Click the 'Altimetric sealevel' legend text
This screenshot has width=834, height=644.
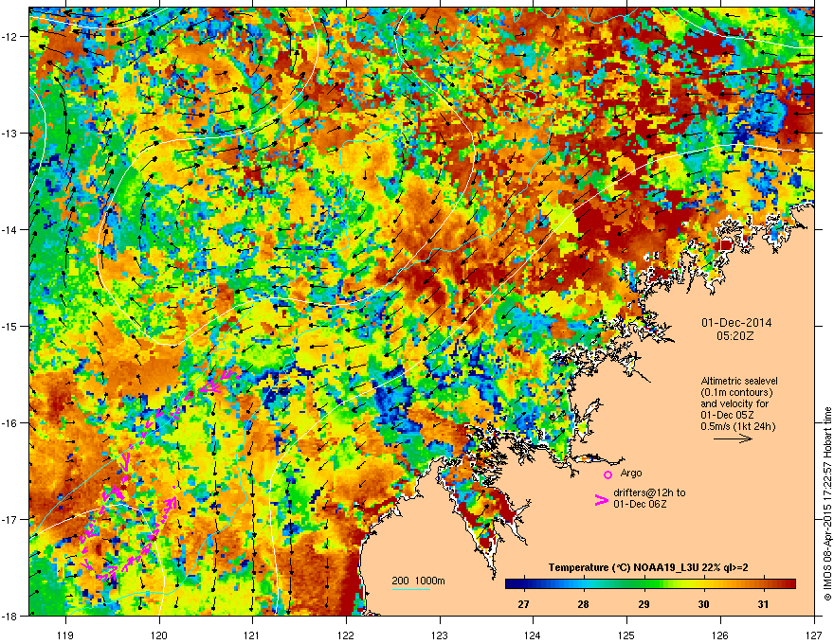[739, 381]
